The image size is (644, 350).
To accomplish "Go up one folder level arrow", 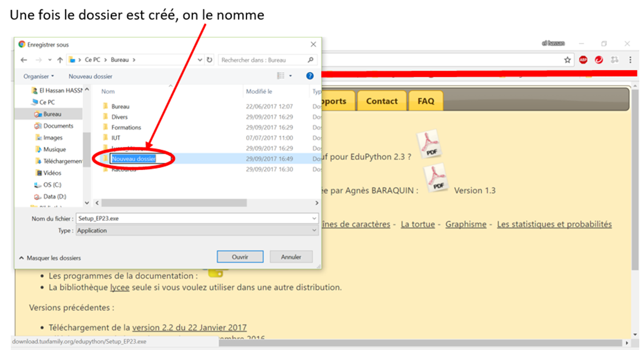I will click(x=60, y=60).
